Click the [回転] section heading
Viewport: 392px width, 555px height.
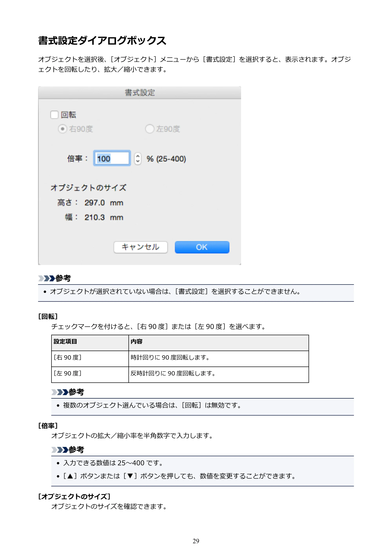point(48,316)
